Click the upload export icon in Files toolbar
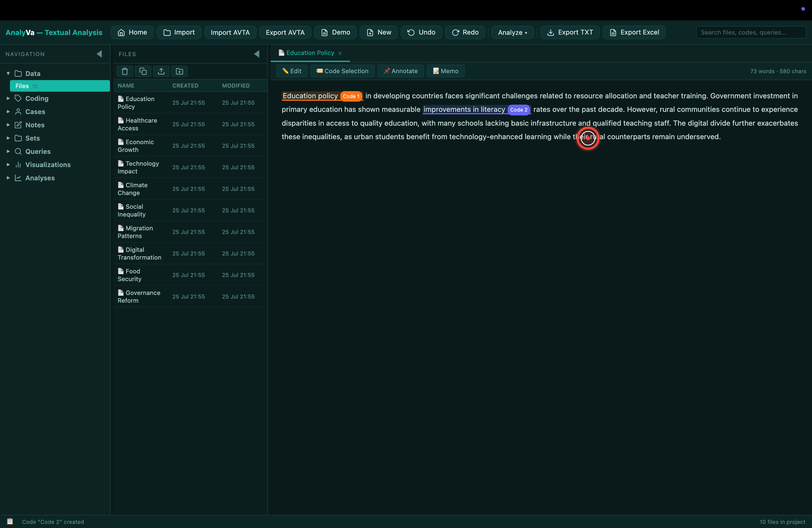 coord(161,71)
